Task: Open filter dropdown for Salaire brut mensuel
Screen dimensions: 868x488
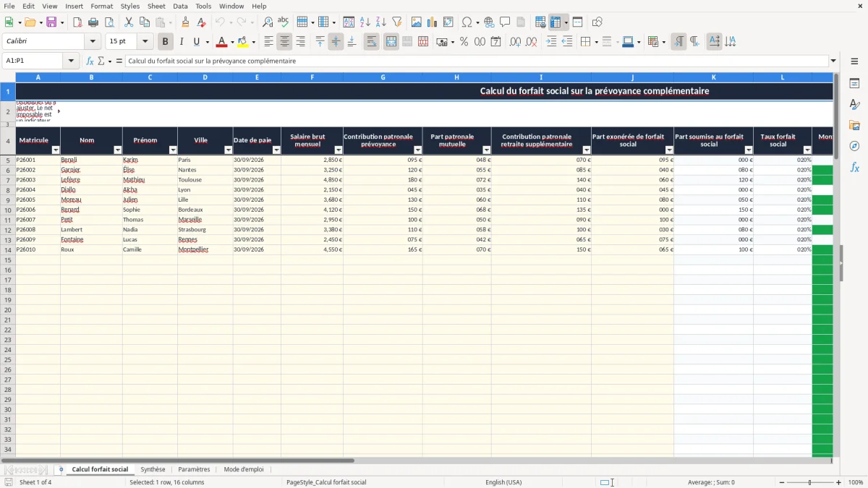Action: click(x=339, y=150)
